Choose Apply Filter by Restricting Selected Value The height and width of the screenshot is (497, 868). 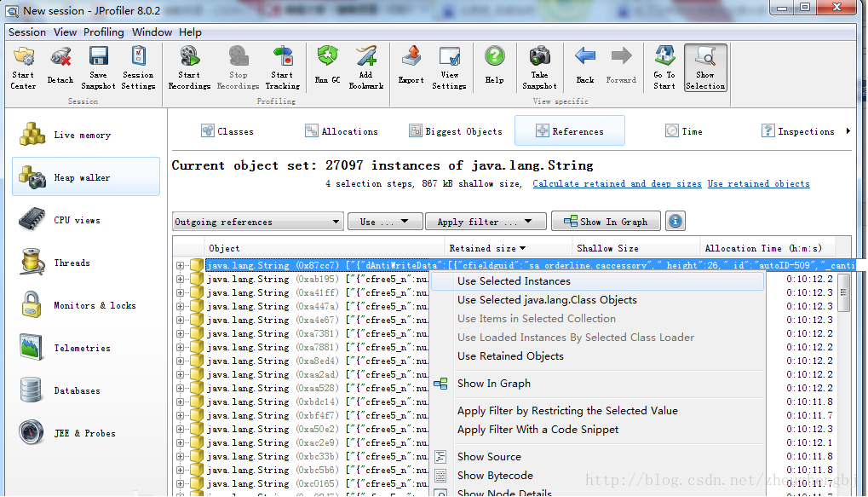[597, 411]
